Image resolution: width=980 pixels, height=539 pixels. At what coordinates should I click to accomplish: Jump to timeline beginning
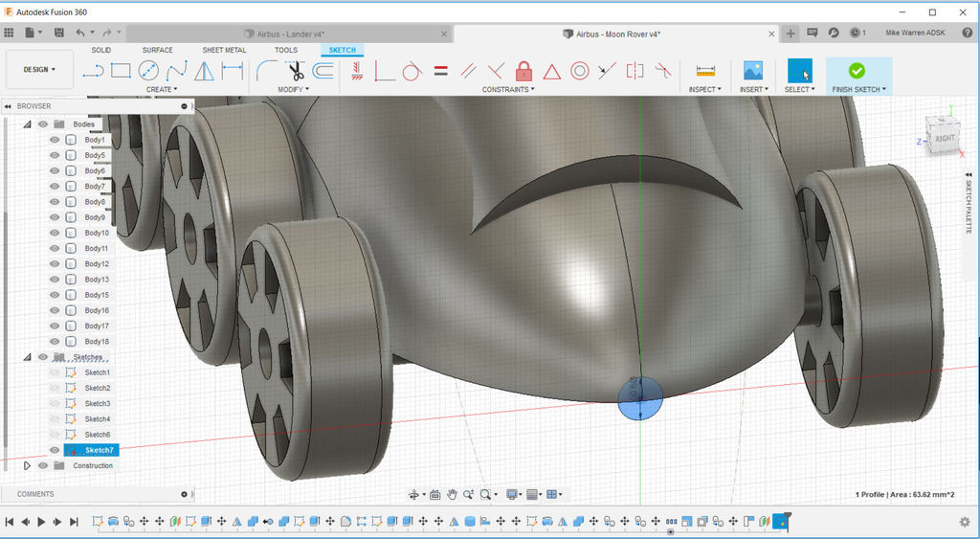tap(10, 522)
